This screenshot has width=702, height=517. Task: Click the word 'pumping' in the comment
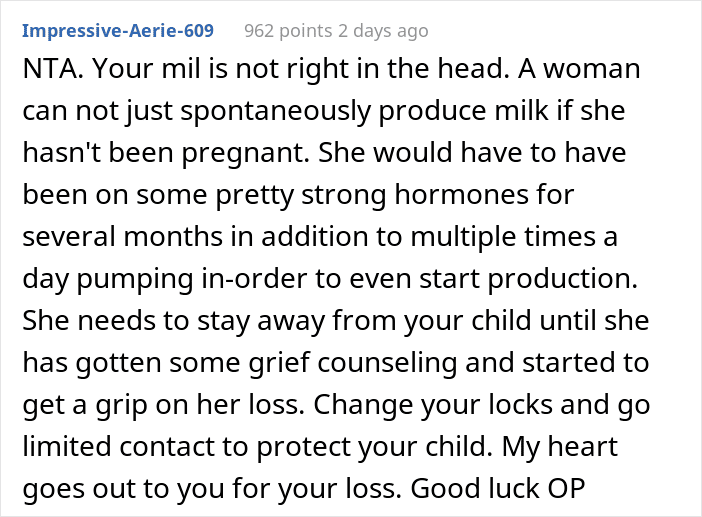[135, 279]
